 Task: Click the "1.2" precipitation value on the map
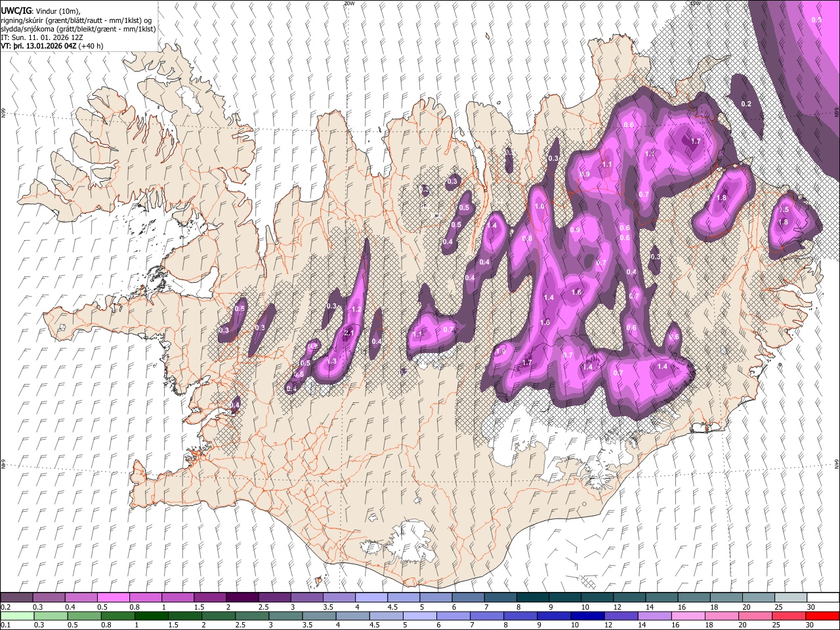coord(357,309)
